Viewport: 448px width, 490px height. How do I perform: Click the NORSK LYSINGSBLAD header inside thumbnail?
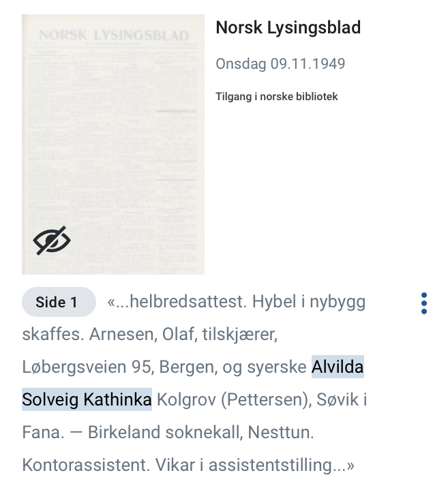(114, 35)
